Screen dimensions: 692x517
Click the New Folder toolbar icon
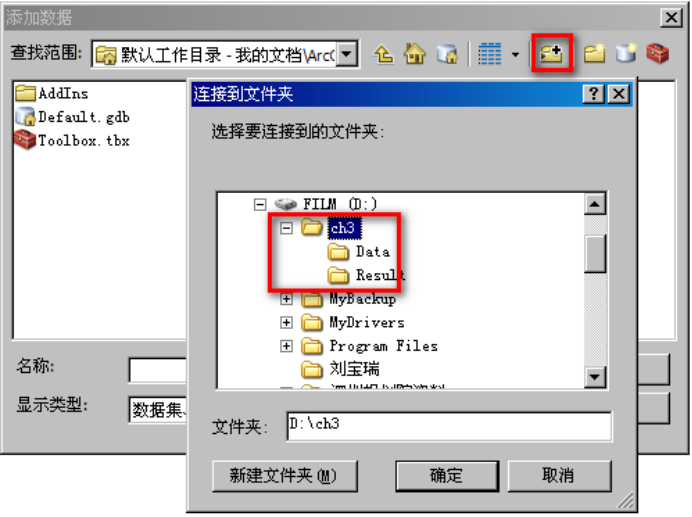click(x=594, y=54)
